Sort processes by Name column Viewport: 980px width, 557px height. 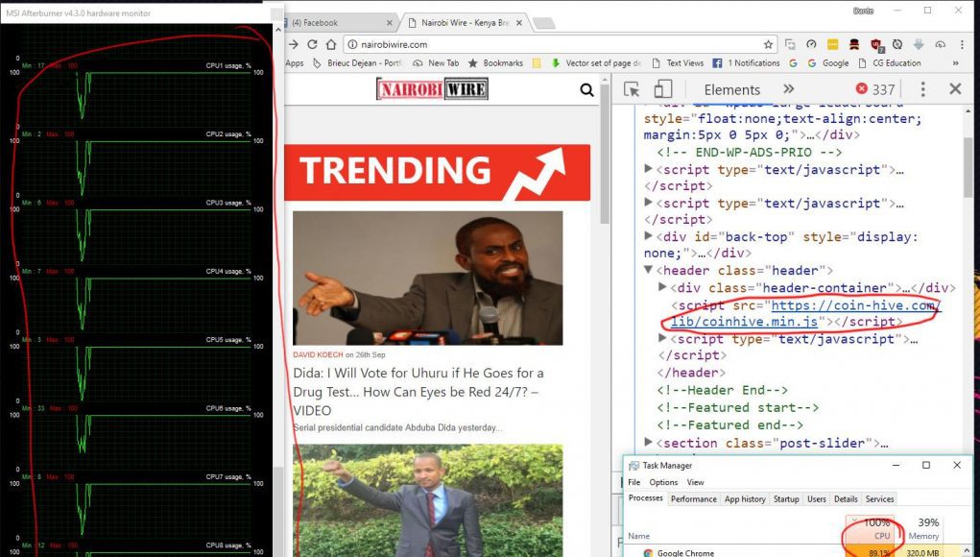point(638,536)
